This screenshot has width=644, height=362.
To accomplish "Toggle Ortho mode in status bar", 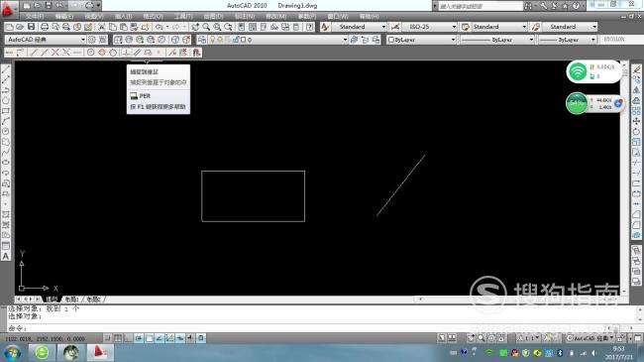I will click(128, 338).
